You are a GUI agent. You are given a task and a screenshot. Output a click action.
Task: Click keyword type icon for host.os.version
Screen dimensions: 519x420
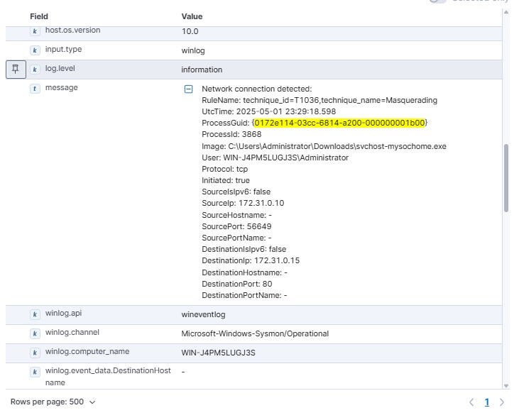(35, 31)
